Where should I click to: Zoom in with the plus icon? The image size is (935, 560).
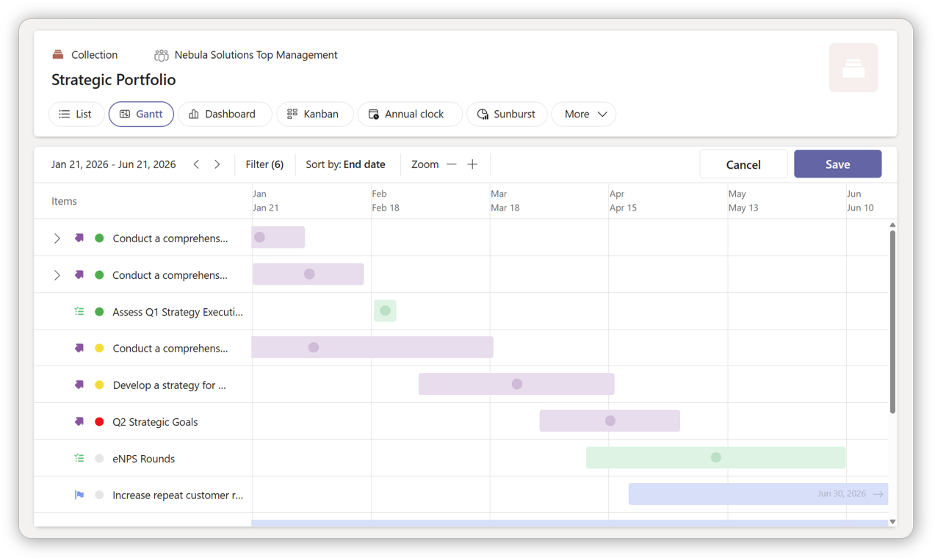472,164
